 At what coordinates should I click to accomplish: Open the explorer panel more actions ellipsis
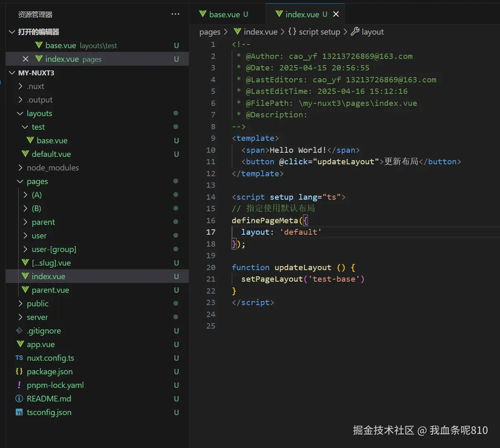point(176,14)
